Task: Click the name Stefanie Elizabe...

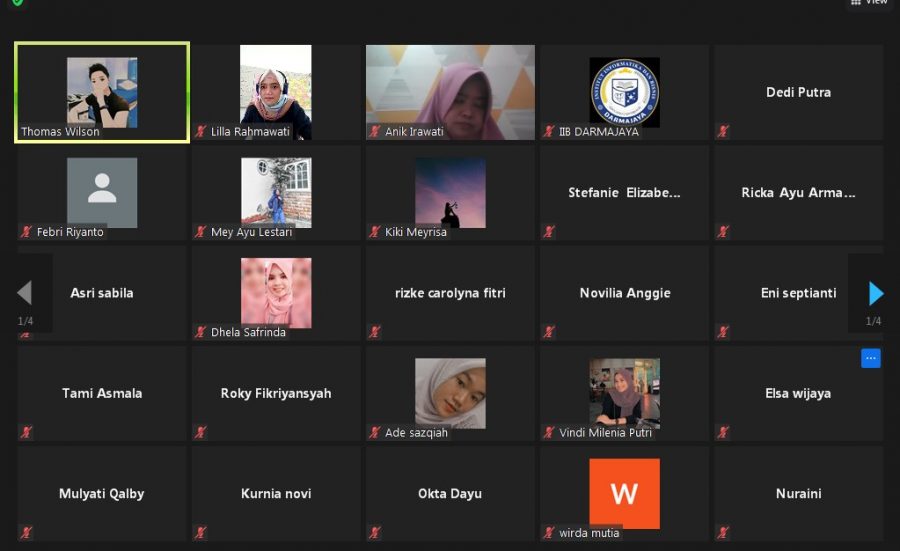Action: pyautogui.click(x=624, y=193)
